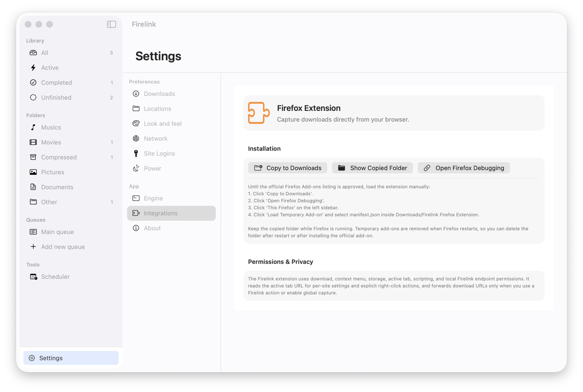Click the 'Permissions & Privacy' heading
This screenshot has width=583, height=392.
(281, 262)
